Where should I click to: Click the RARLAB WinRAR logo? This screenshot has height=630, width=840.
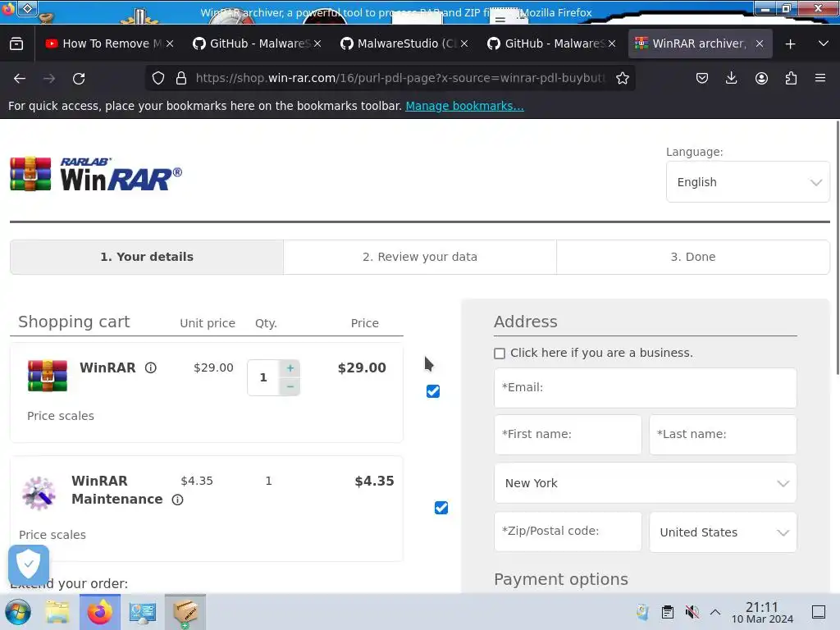point(96,174)
